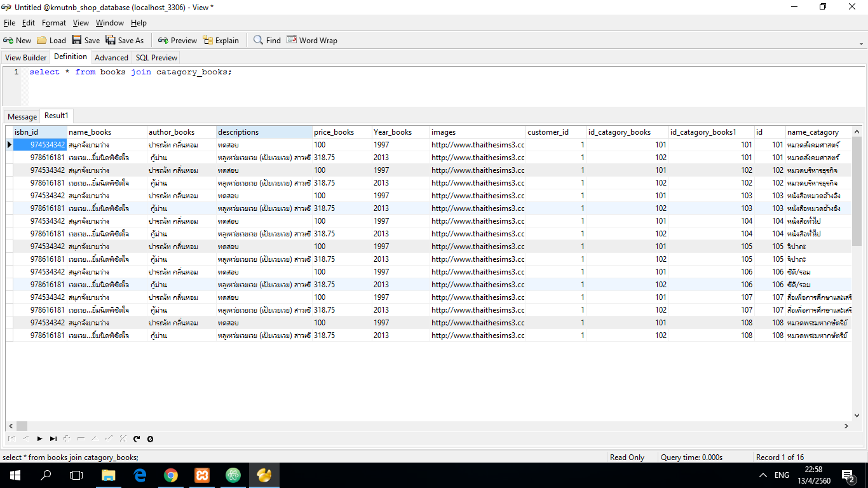Image resolution: width=868 pixels, height=488 pixels.
Task: Click the grid's horizontal scrollbar left arrow
Action: [11, 426]
